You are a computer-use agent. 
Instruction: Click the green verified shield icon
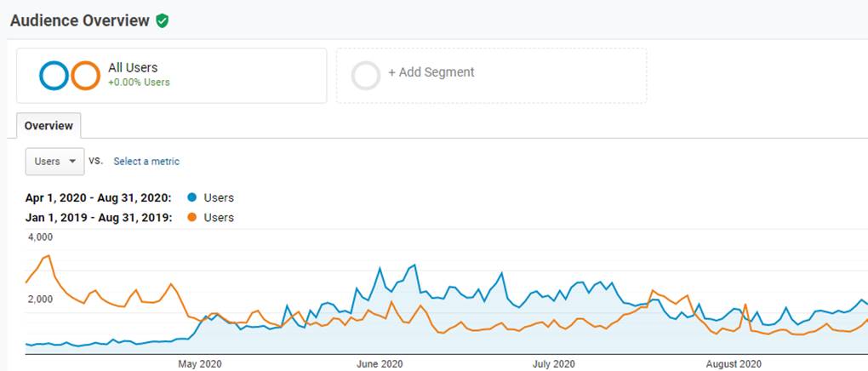tap(162, 20)
